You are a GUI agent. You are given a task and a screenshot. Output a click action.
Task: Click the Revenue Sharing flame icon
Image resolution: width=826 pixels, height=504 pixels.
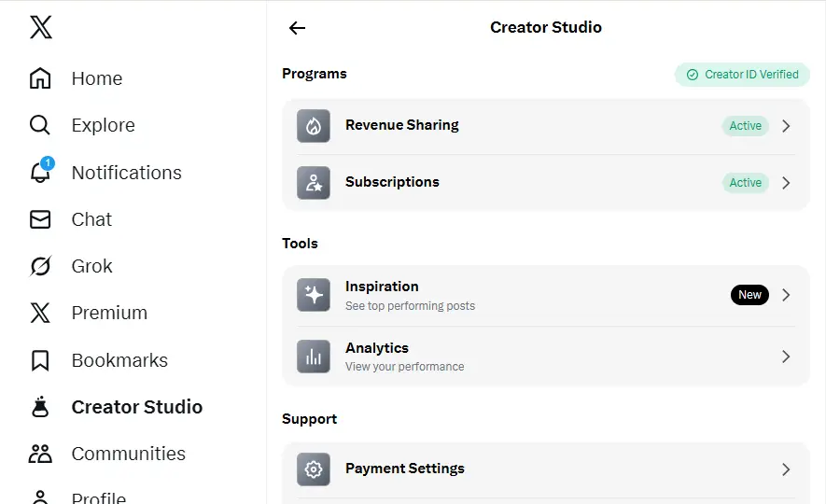click(314, 126)
